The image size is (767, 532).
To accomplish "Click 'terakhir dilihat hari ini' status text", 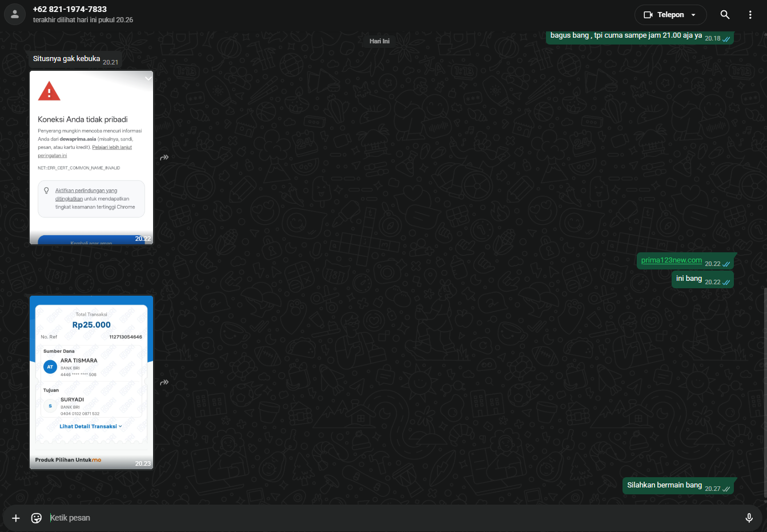I will pos(83,20).
